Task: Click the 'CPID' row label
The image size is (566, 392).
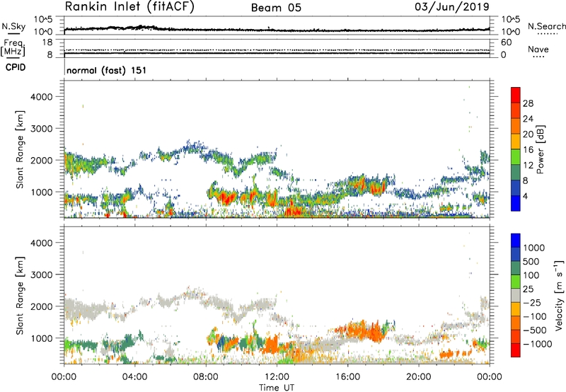Action: click(x=16, y=67)
